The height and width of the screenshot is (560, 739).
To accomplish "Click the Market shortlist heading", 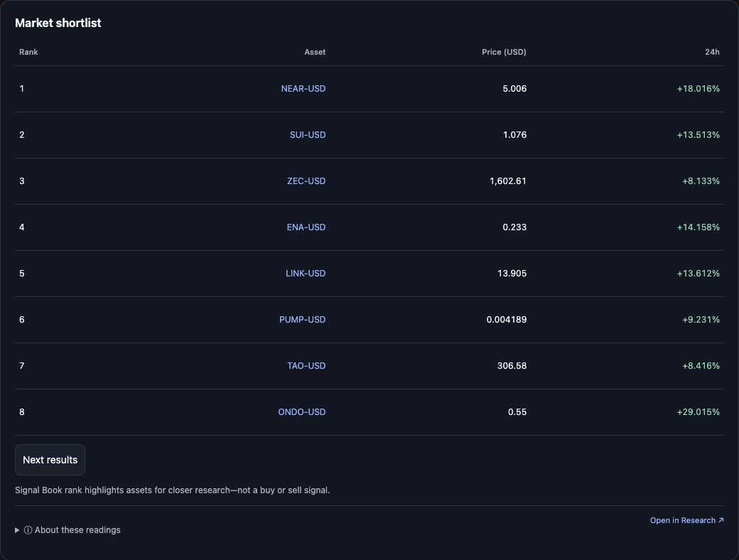I will coord(58,23).
